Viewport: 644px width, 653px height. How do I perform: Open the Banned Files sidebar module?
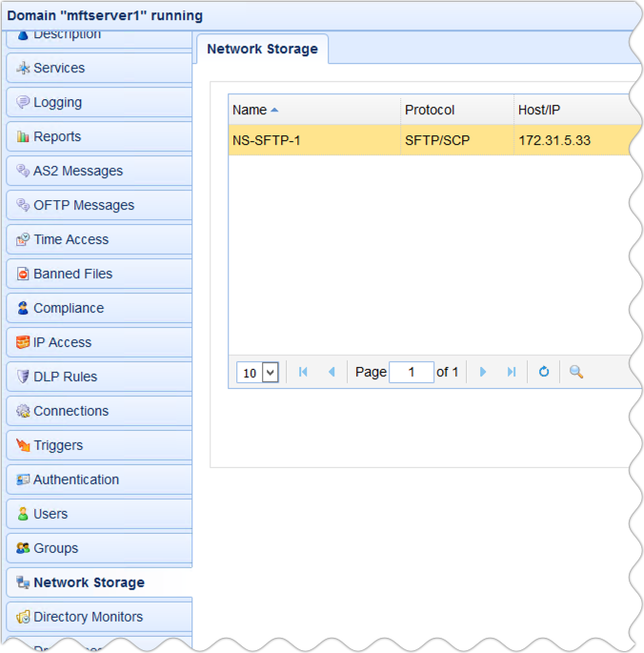tap(72, 274)
